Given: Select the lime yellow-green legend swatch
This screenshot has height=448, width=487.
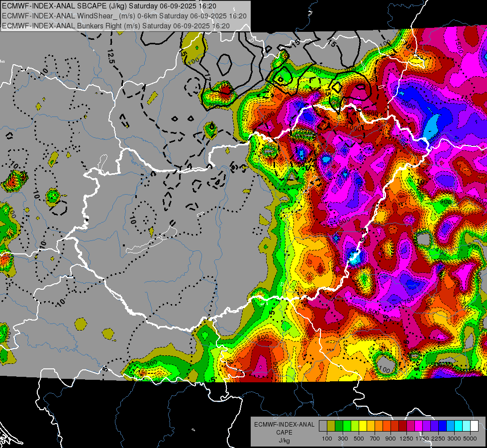Looking at the screenshot, I should point(355,426).
